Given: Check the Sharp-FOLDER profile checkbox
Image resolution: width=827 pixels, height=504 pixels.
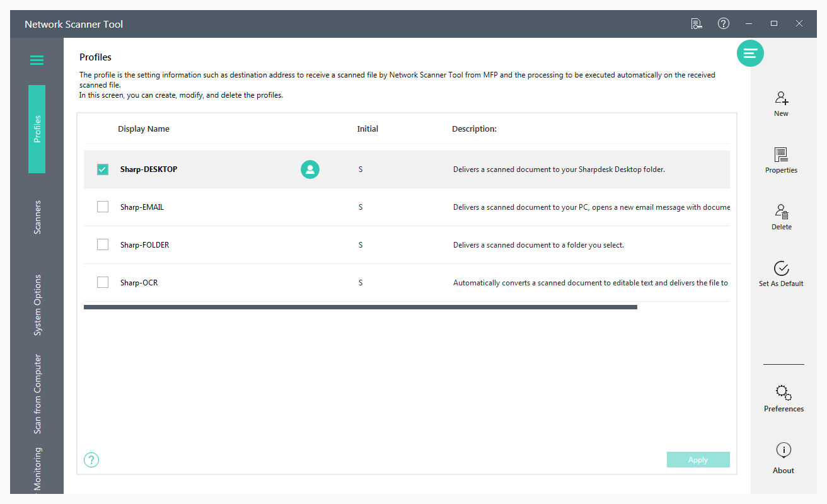Looking at the screenshot, I should (103, 245).
